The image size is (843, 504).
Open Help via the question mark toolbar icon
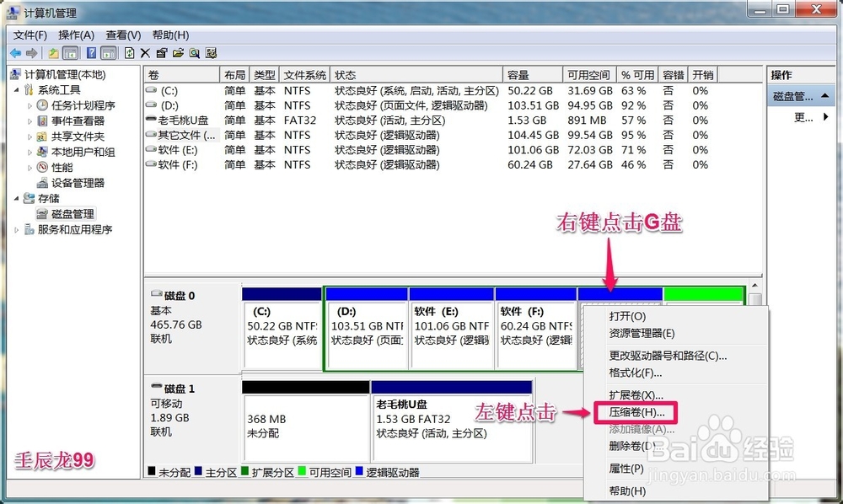[x=90, y=53]
